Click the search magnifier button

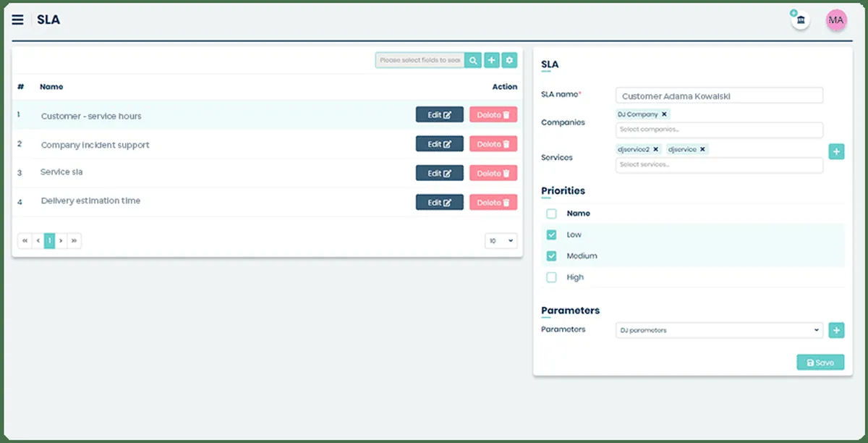473,60
